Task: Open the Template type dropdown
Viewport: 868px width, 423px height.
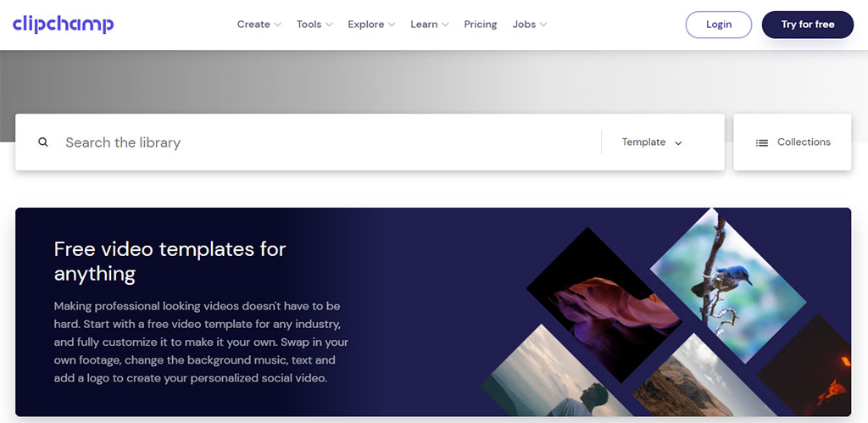Action: [652, 142]
